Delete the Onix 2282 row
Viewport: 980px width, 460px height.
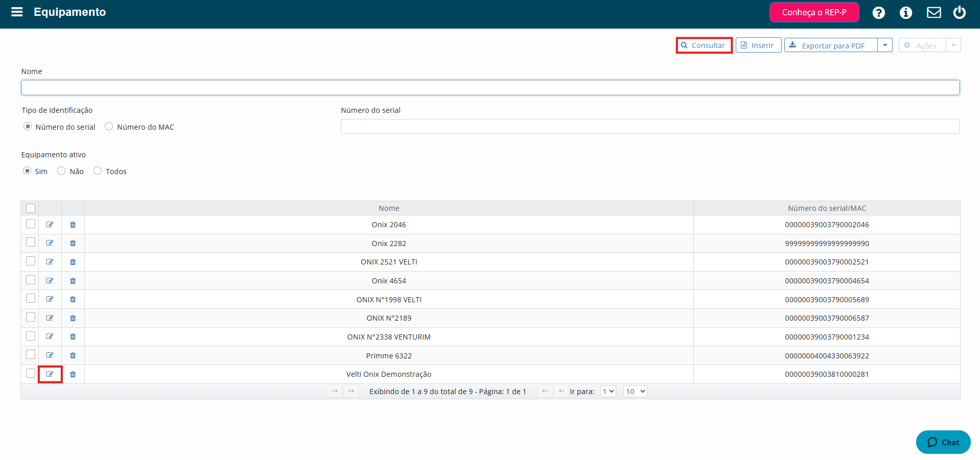pyautogui.click(x=73, y=243)
